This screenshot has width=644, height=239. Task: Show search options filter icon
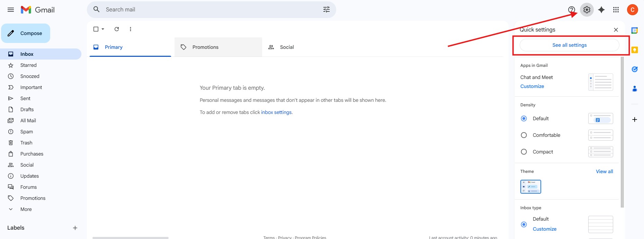pos(326,10)
